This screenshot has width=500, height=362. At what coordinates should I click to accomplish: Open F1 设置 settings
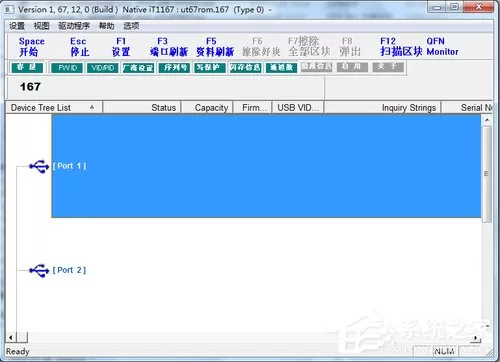(x=121, y=47)
